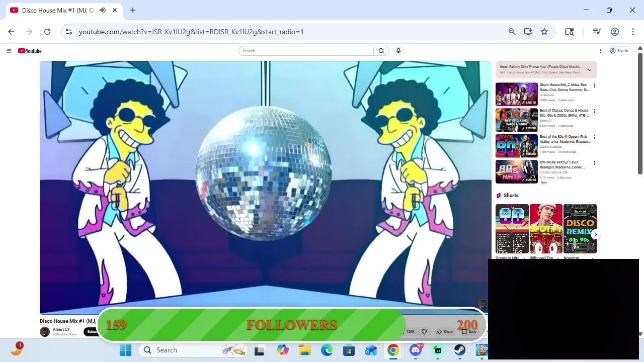The image size is (644, 362).
Task: Open the YouTube guide hamburger menu
Action: click(x=9, y=51)
